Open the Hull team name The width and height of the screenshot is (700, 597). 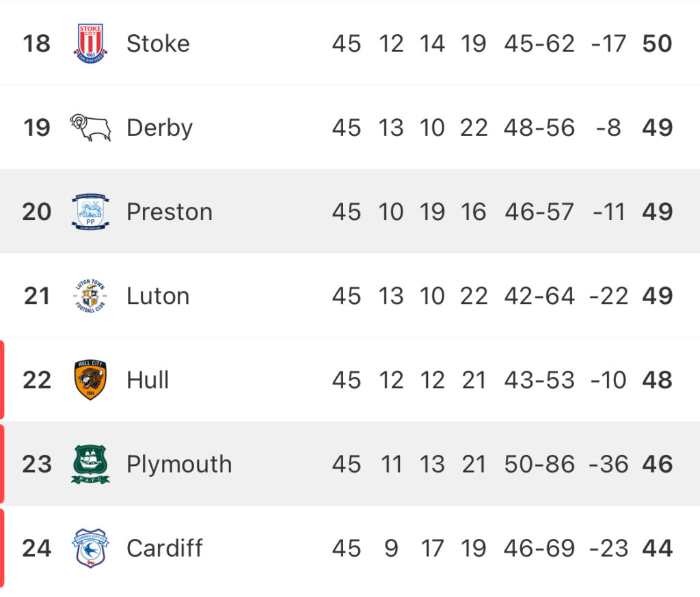click(148, 380)
